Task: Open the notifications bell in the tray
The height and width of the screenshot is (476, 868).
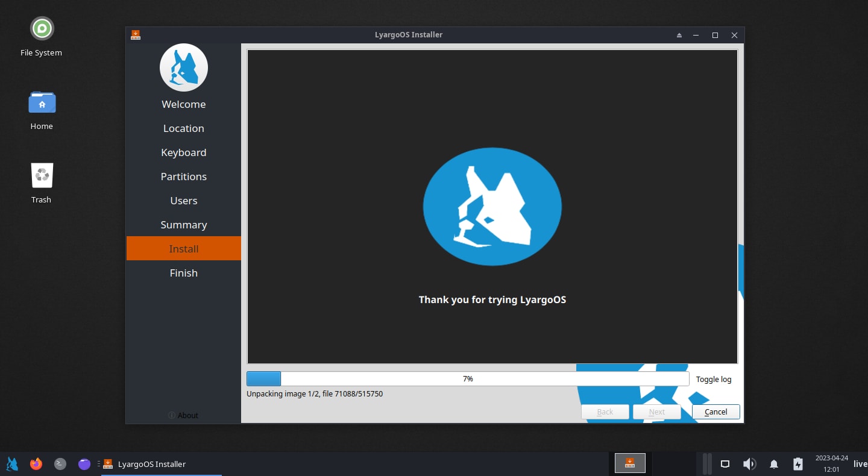Action: [774, 464]
